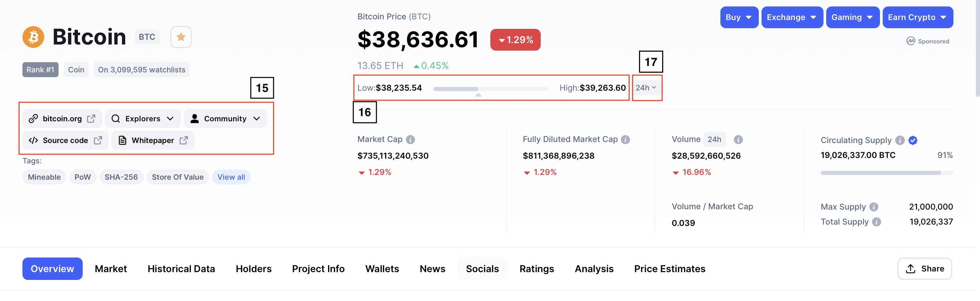Viewport: 980px width, 301px height.
Task: Click the low-high price range slider
Action: (490, 89)
